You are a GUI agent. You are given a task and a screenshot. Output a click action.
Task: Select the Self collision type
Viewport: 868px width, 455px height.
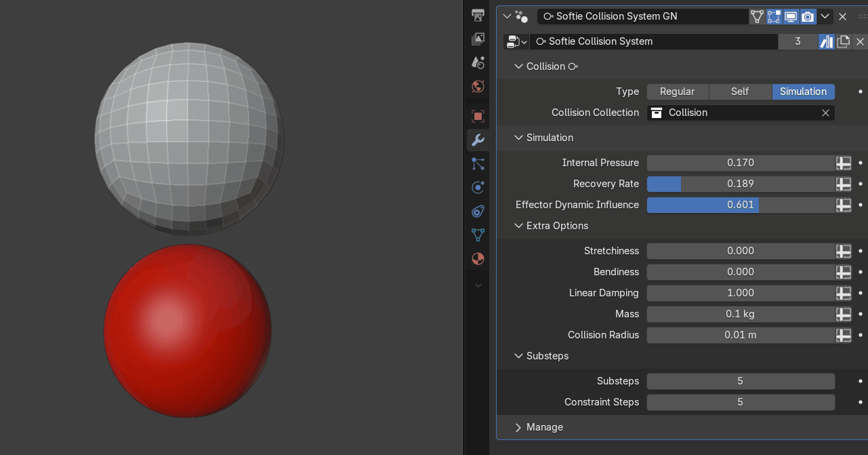tap(740, 92)
